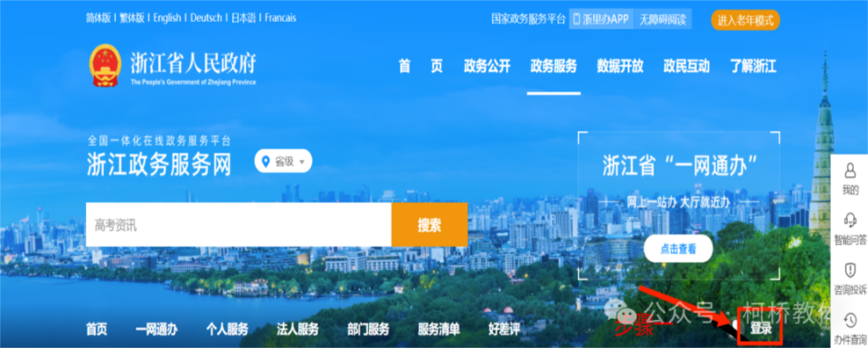Open the 办件查询 clock icon
Image resolution: width=868 pixels, height=348 pixels.
850,320
